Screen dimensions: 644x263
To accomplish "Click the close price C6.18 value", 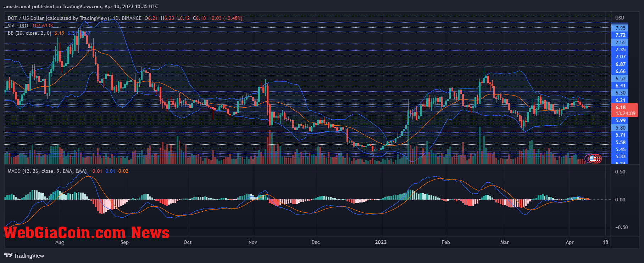I will [199, 18].
